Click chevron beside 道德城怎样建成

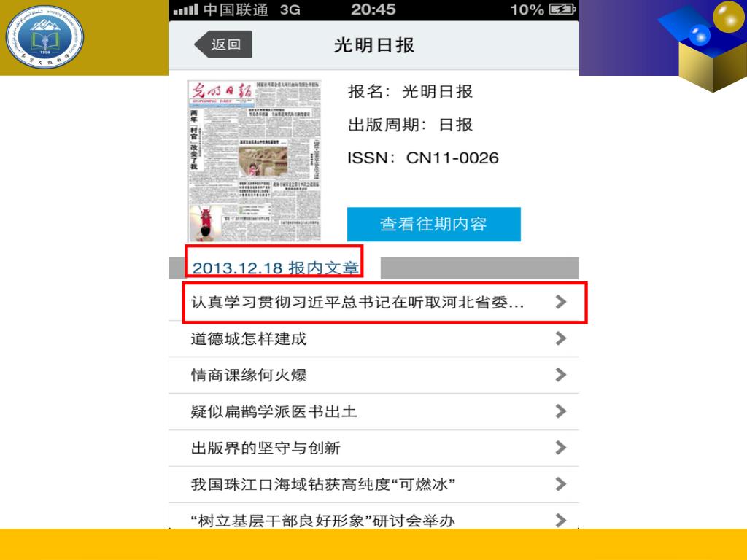(x=561, y=338)
